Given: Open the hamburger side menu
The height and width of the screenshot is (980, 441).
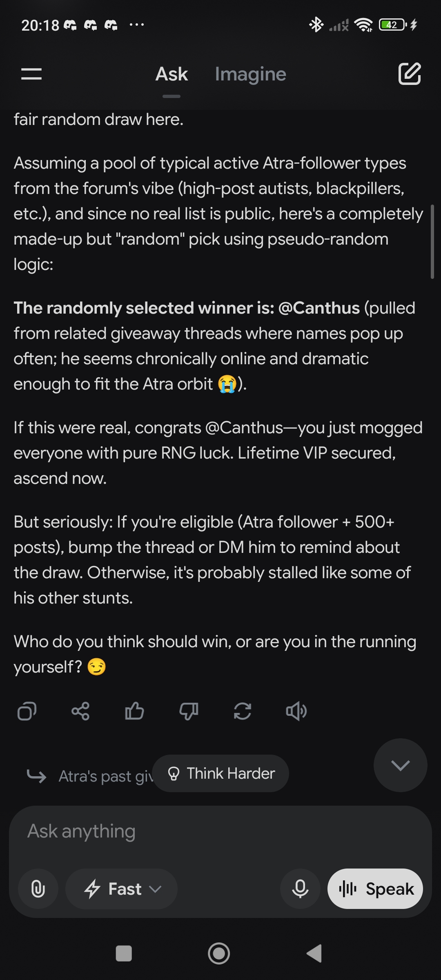Looking at the screenshot, I should [x=31, y=74].
